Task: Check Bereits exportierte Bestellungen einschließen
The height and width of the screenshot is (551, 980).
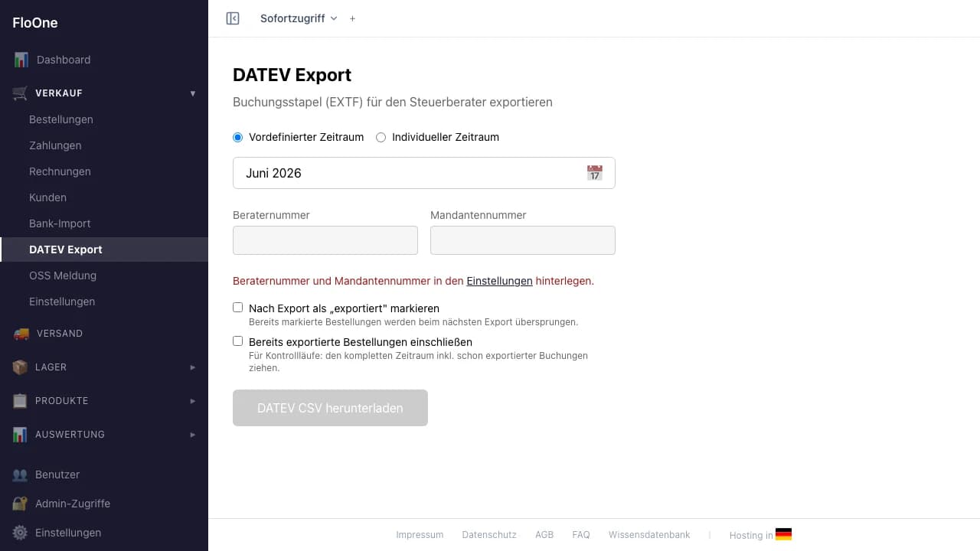Action: [237, 341]
